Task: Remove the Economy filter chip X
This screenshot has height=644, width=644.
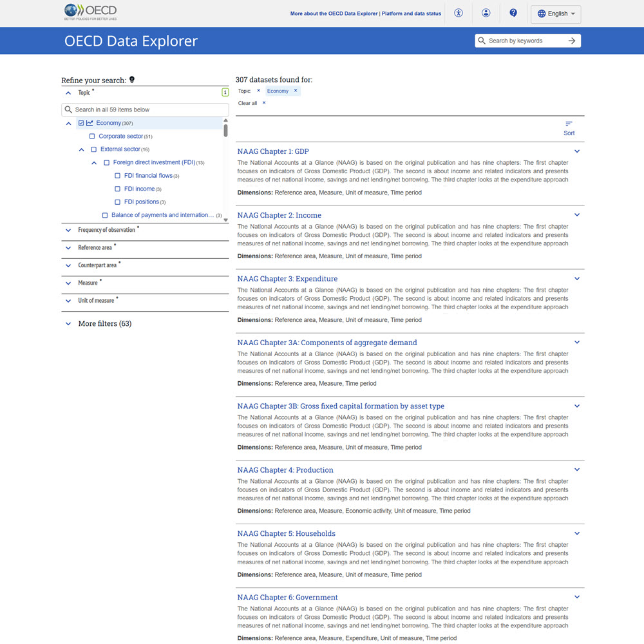Action: point(296,91)
